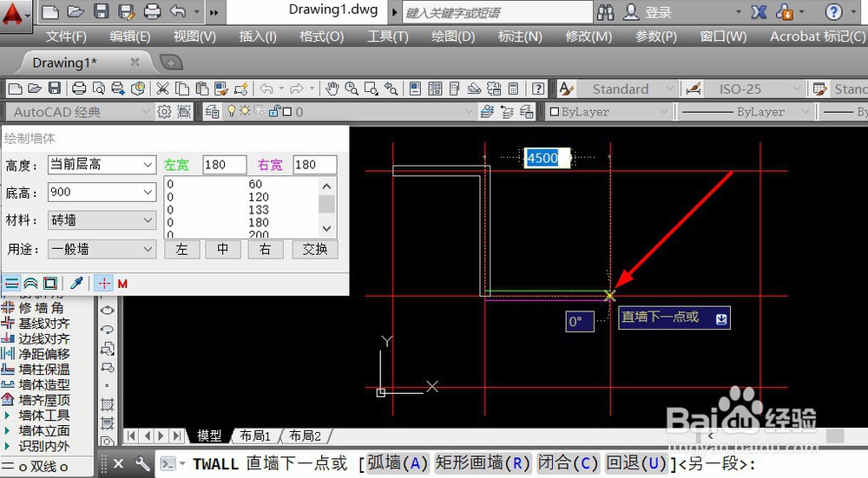Click the Cut scissors icon

(162, 88)
